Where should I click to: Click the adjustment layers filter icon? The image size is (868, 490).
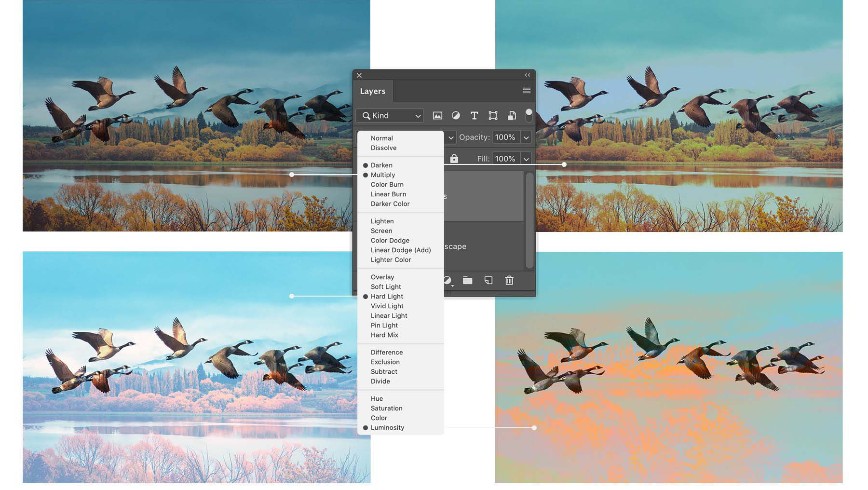point(456,116)
